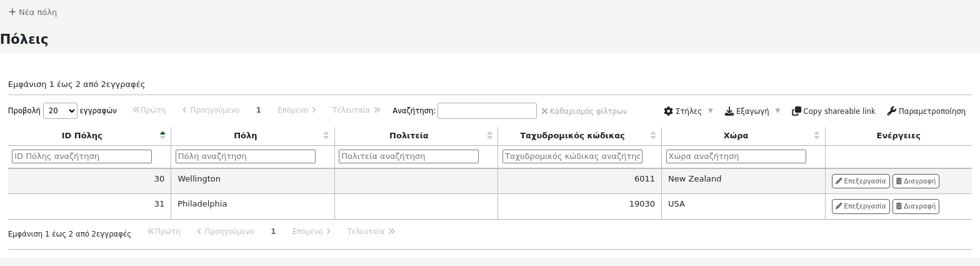Delete the Philadelphia row with Διαγραφή
This screenshot has width=980, height=266.
point(915,206)
